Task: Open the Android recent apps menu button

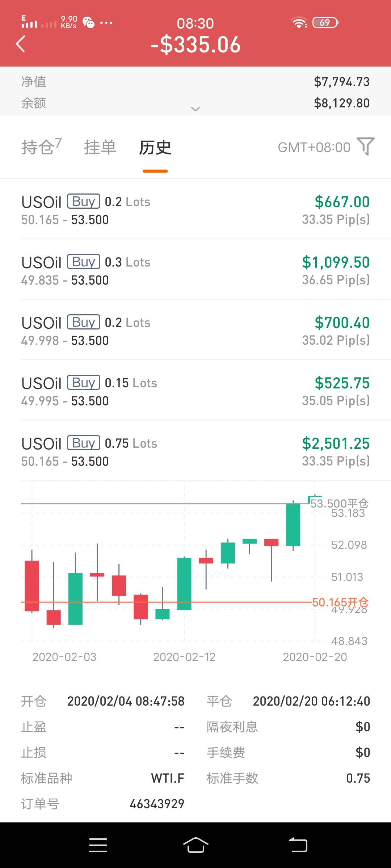Action: (98, 845)
